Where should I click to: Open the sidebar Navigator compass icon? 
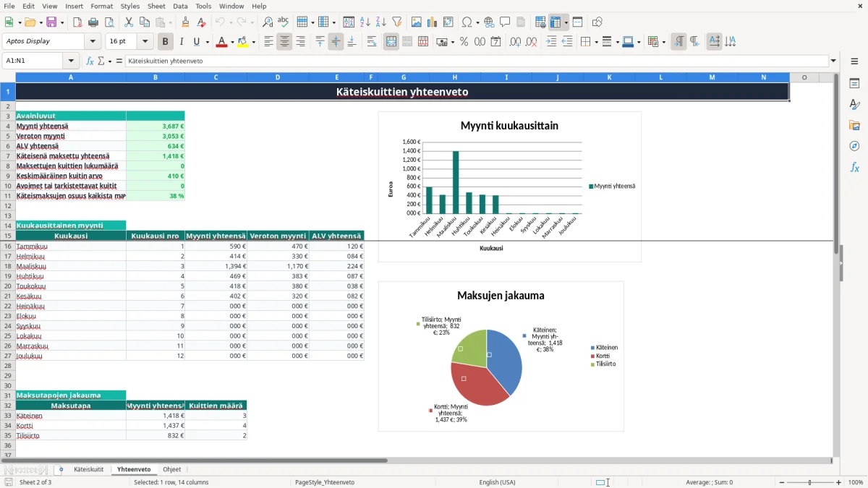click(854, 146)
